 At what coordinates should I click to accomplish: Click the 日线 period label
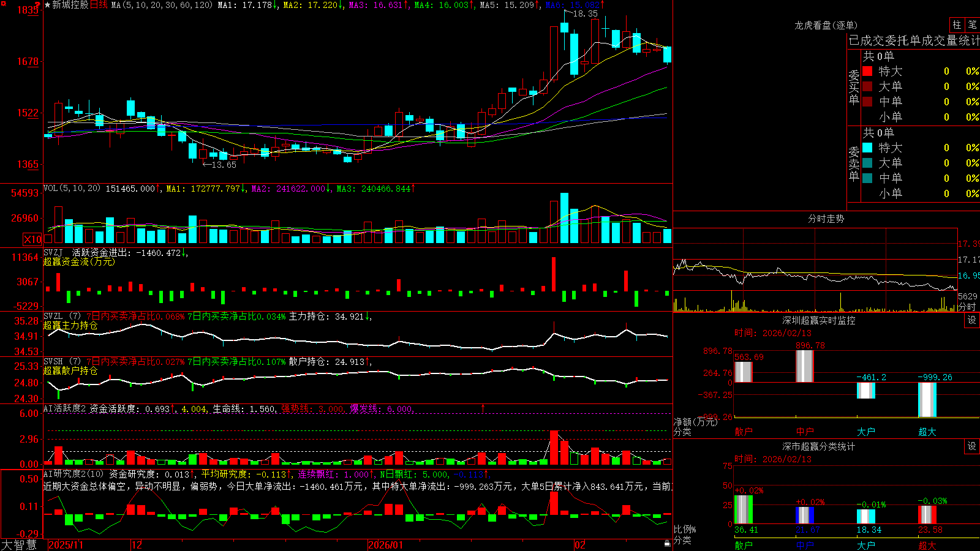(99, 5)
